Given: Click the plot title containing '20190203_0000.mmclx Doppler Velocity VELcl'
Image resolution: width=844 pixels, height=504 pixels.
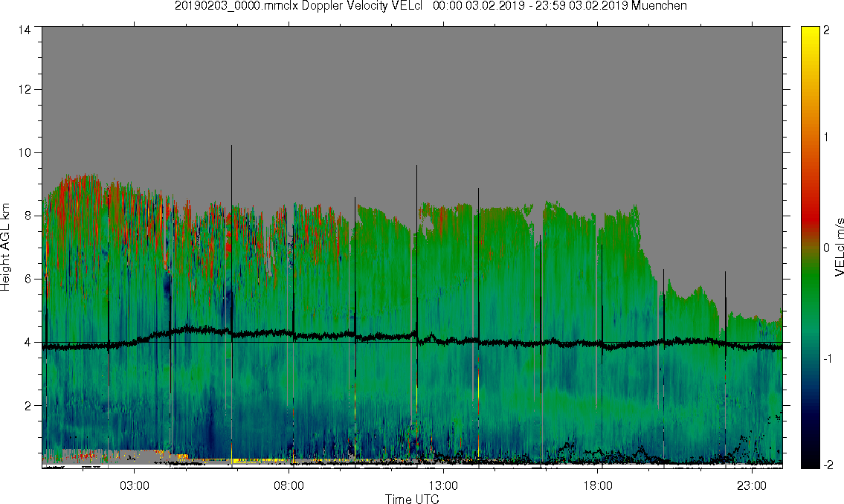Looking at the screenshot, I should click(431, 6).
